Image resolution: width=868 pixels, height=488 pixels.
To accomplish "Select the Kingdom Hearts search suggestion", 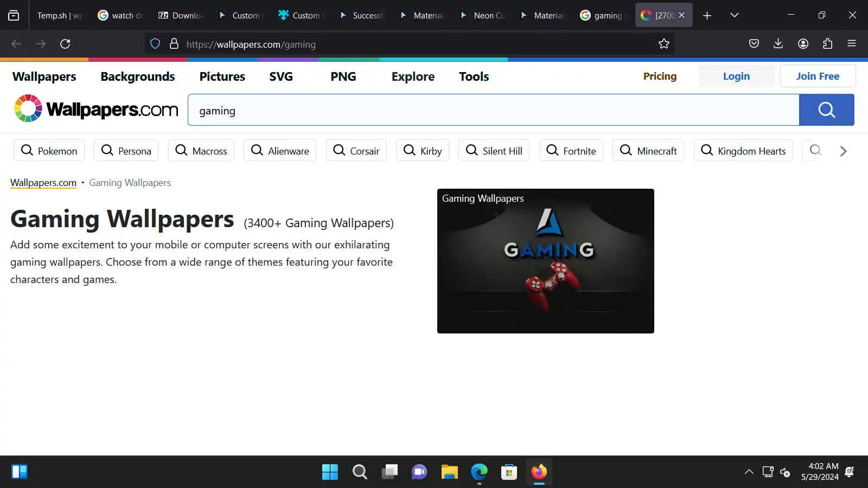I will (743, 151).
